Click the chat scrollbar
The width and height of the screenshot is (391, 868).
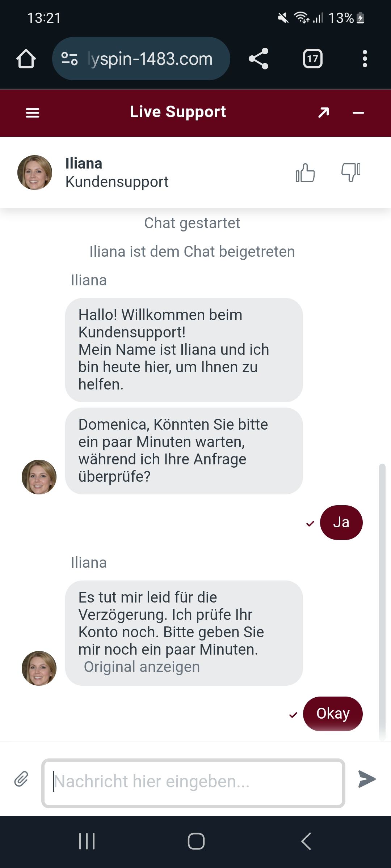(382, 600)
